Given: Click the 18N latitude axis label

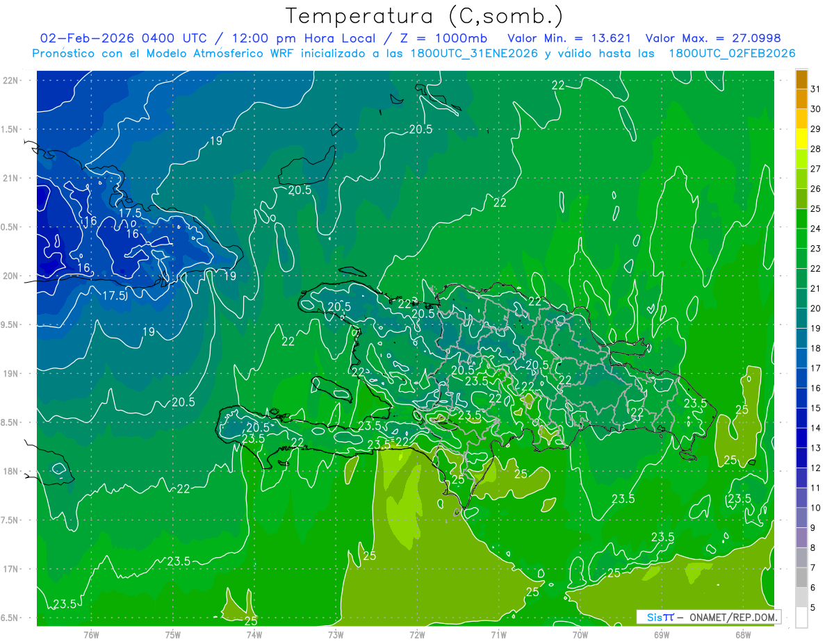Looking at the screenshot, I should [10, 472].
